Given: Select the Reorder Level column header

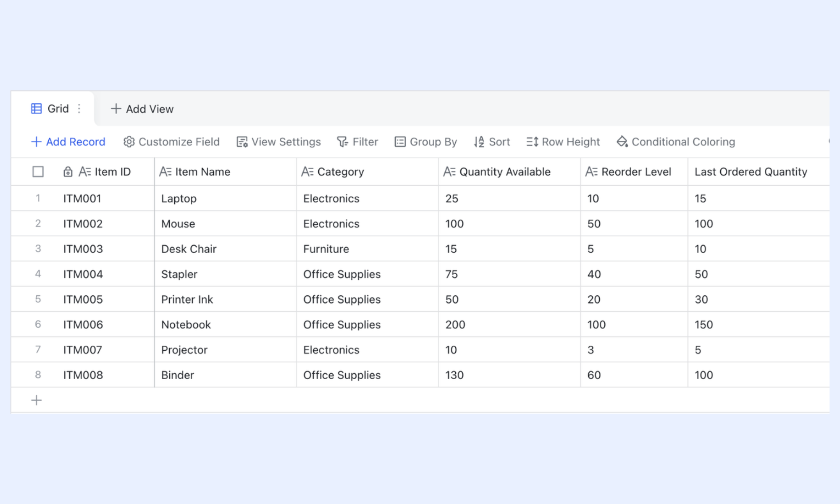Looking at the screenshot, I should click(x=634, y=172).
